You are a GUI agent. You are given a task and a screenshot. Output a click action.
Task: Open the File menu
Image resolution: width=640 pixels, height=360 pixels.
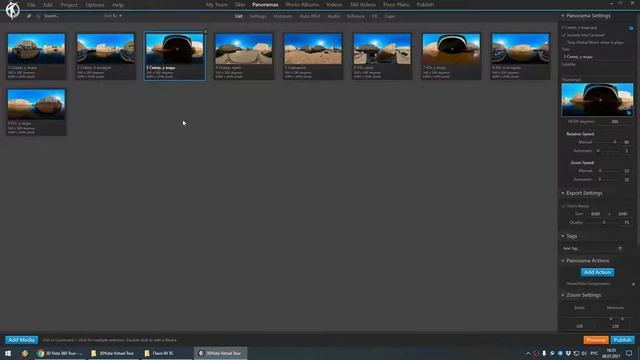tap(31, 5)
